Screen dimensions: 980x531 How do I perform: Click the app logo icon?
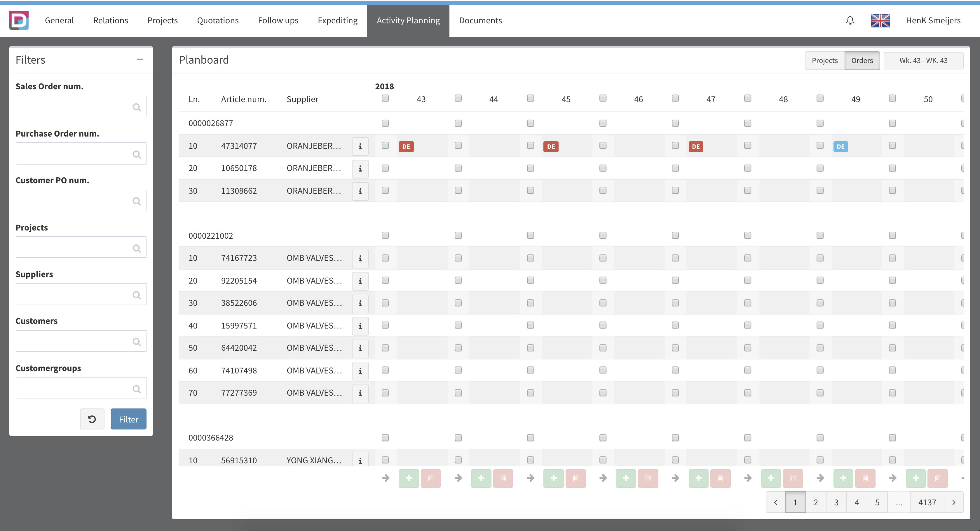(19, 20)
